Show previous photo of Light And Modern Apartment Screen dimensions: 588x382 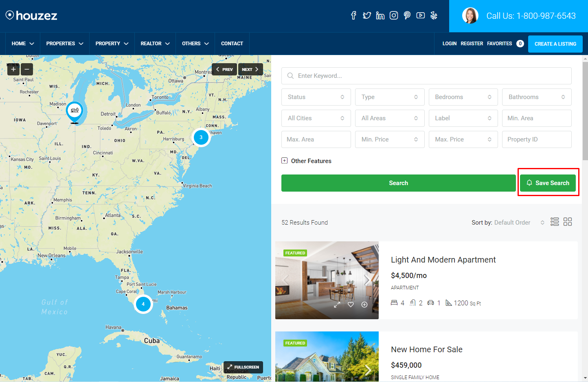point(286,280)
